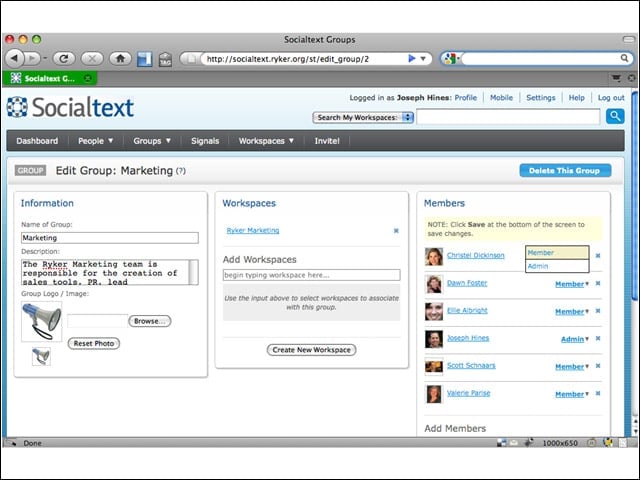Click the Log out link
Screen dimensions: 640x480
pyautogui.click(x=611, y=98)
